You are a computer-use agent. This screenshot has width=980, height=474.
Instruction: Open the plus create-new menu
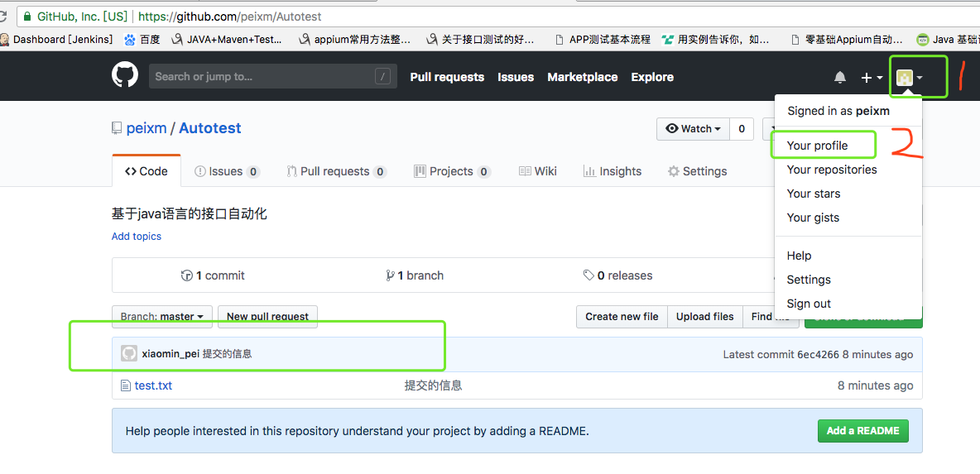pos(872,78)
